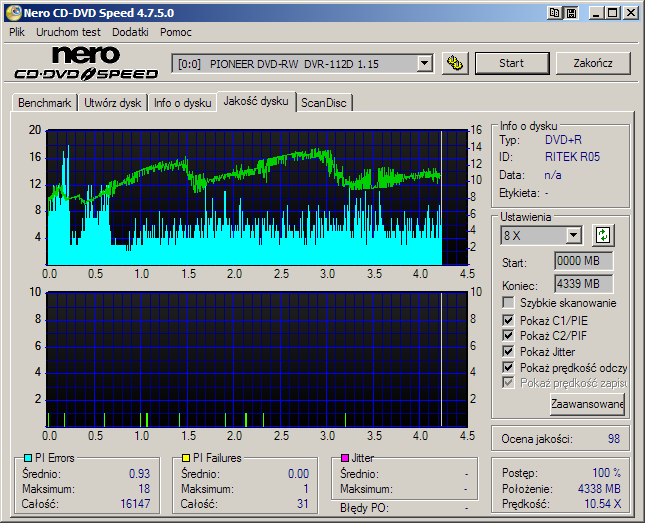This screenshot has height=523, width=645.
Task: Minimize the Nero CD-DVD Speed window
Action: 596,13
